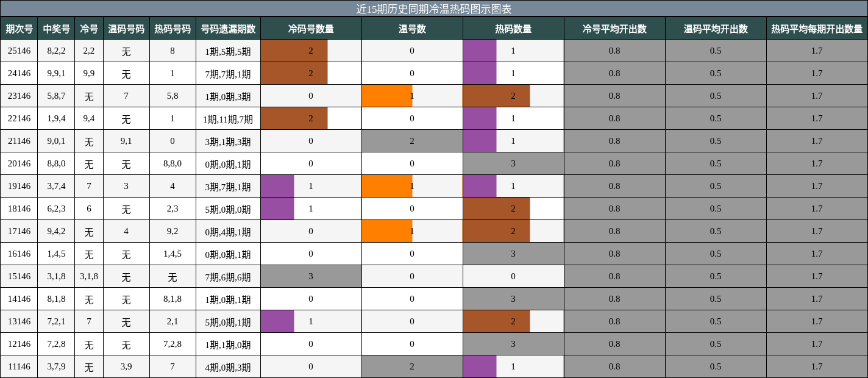This screenshot has width=868, height=378.
Task: Select period number 17146
Action: click(19, 231)
